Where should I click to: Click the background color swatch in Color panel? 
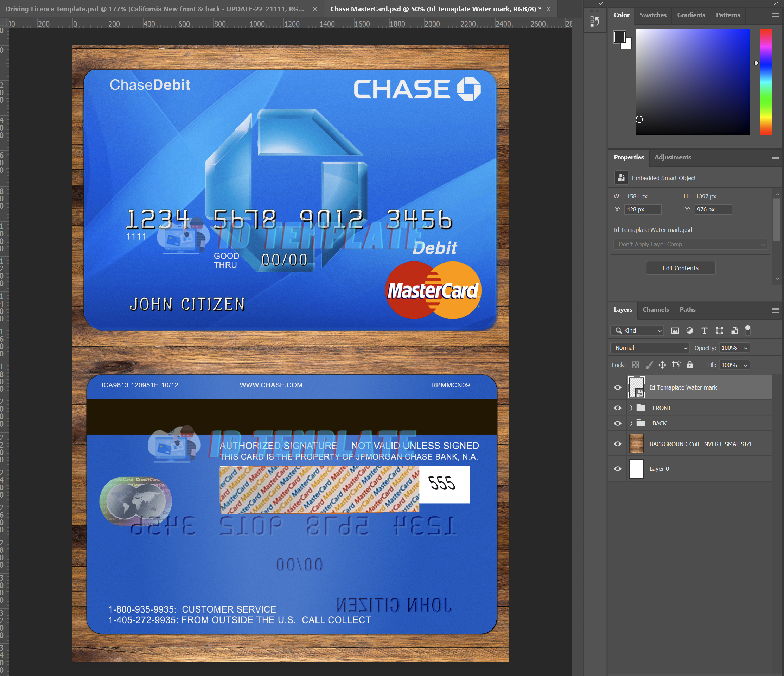coord(627,45)
